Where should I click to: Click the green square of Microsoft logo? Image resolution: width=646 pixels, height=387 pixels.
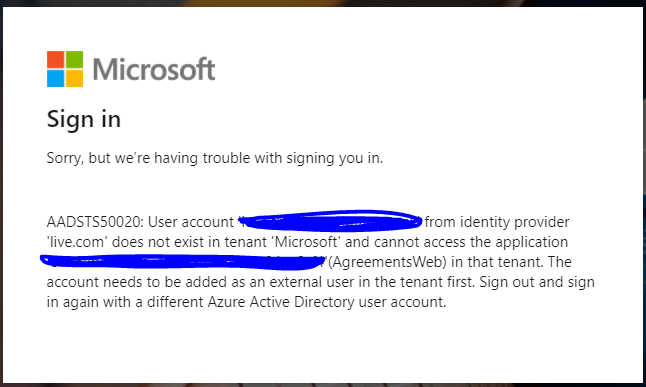coord(75,60)
